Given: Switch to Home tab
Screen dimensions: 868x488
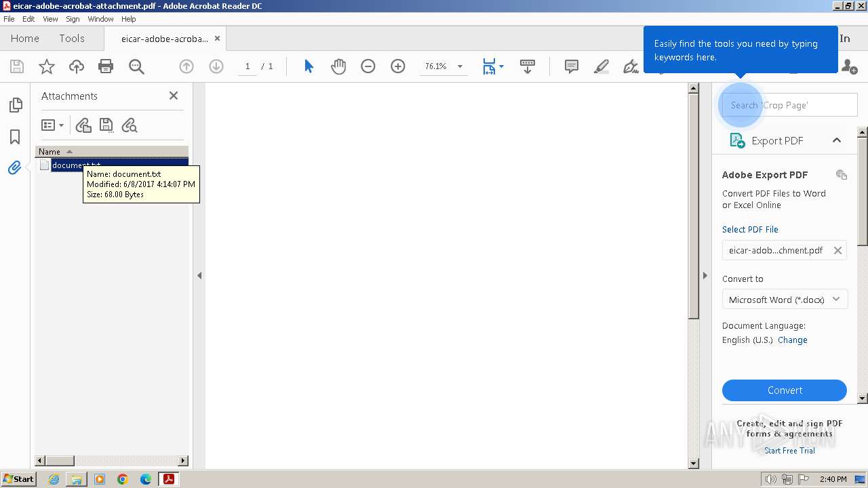Looking at the screenshot, I should 25,39.
